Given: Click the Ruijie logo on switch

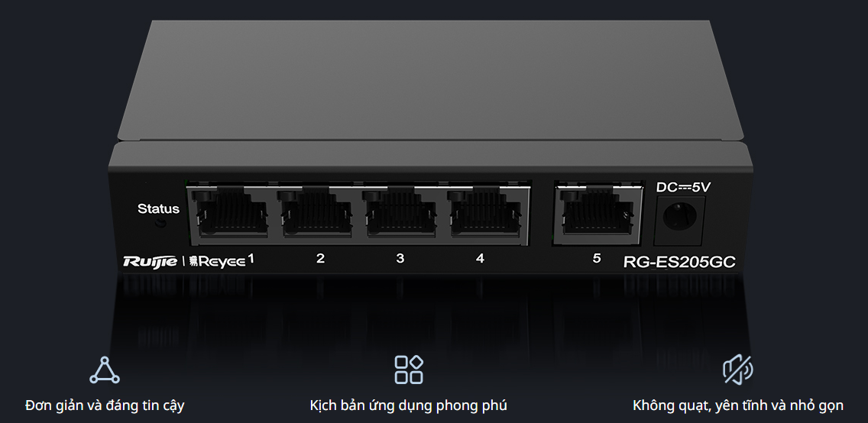Looking at the screenshot, I should [x=150, y=261].
